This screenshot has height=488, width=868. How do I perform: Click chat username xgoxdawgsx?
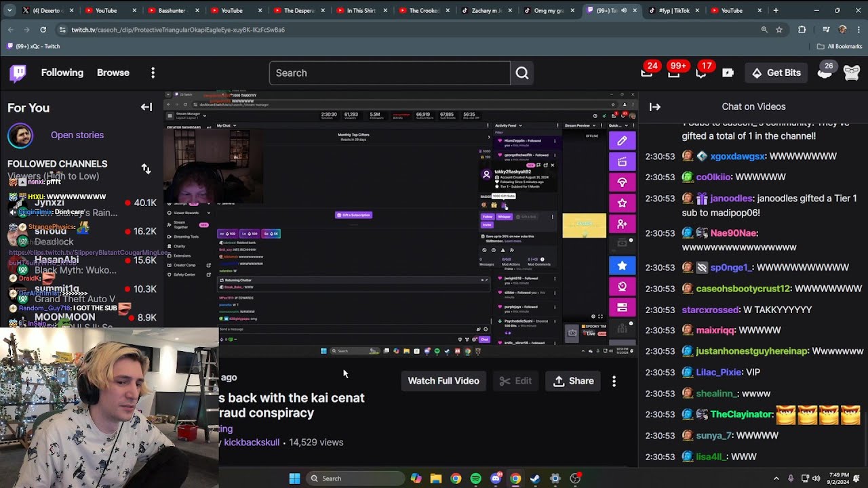(738, 156)
